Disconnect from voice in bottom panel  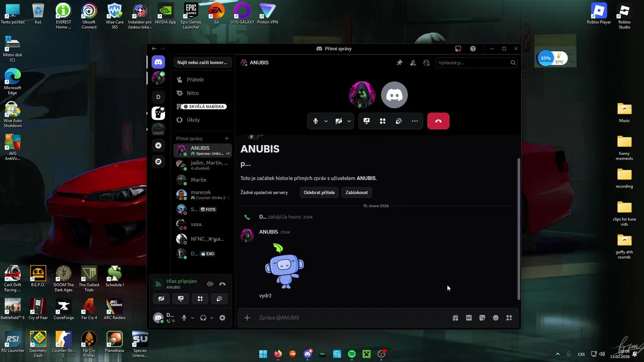tap(222, 284)
